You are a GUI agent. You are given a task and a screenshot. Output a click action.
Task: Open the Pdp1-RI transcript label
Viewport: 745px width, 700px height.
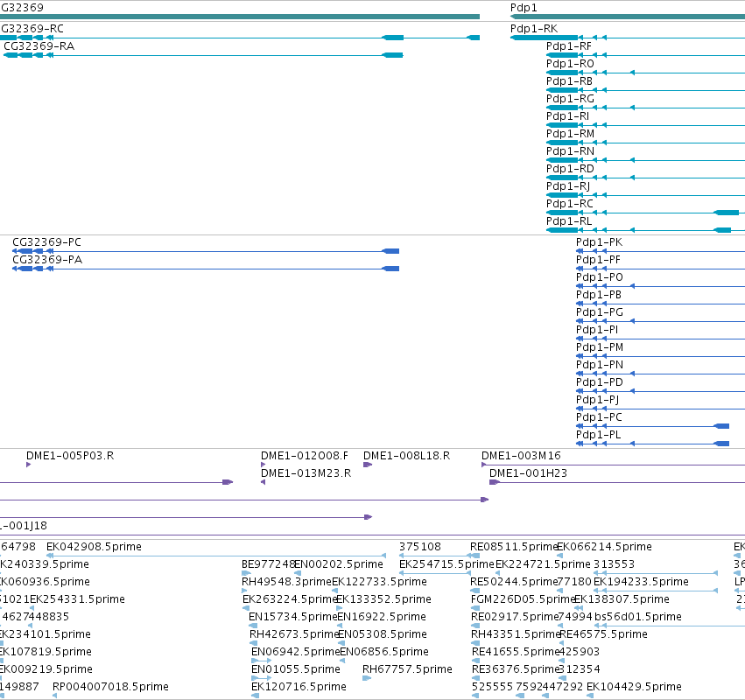click(x=567, y=116)
